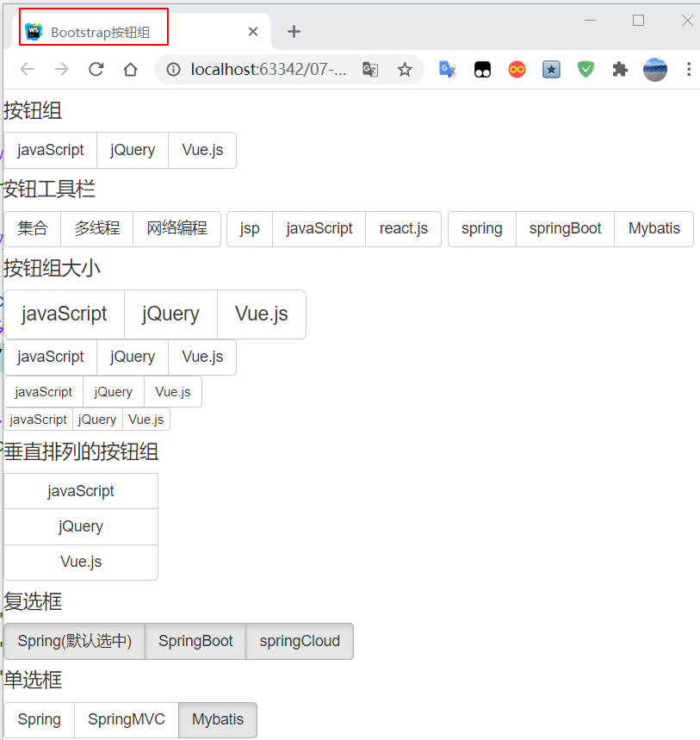Image resolution: width=700 pixels, height=740 pixels.
Task: Click the 网络编程 toolbar button
Action: (x=177, y=229)
